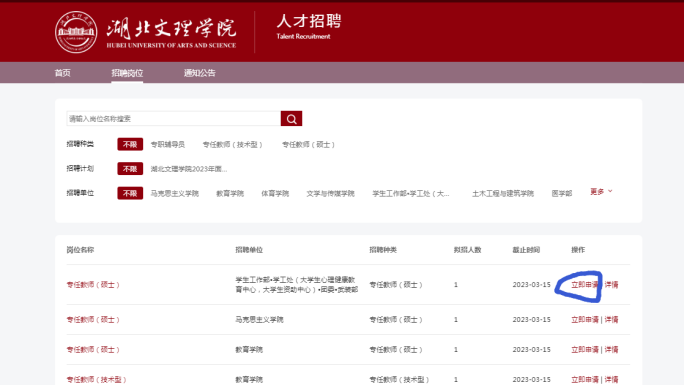Apply for the 专任教师（技术型）row
684x385 pixels.
[x=585, y=380]
